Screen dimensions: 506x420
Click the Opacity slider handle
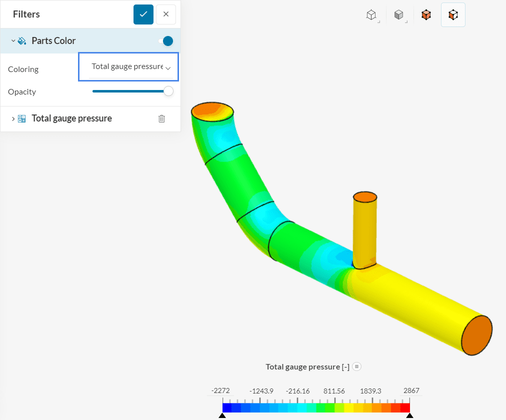(168, 91)
